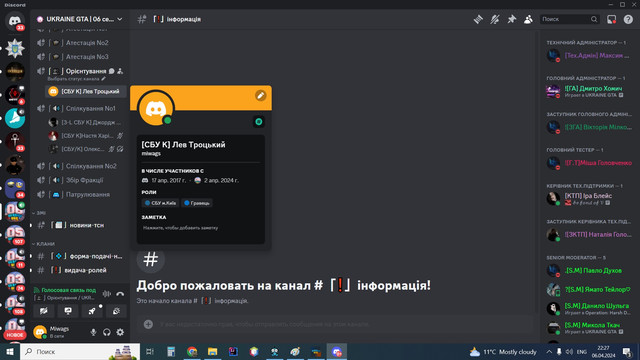640x360 pixels.
Task: Mute microphone in user panel
Action: pyautogui.click(x=93, y=332)
